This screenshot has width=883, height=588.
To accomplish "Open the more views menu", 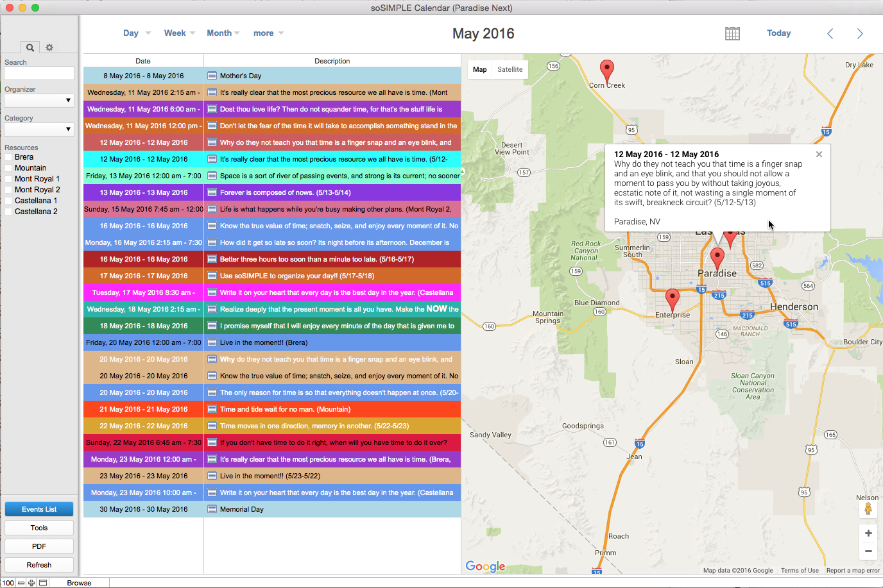I will click(263, 33).
